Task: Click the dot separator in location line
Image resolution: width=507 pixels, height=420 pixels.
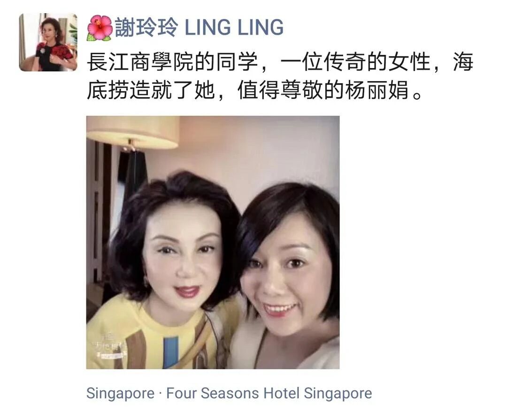Action: coord(161,394)
